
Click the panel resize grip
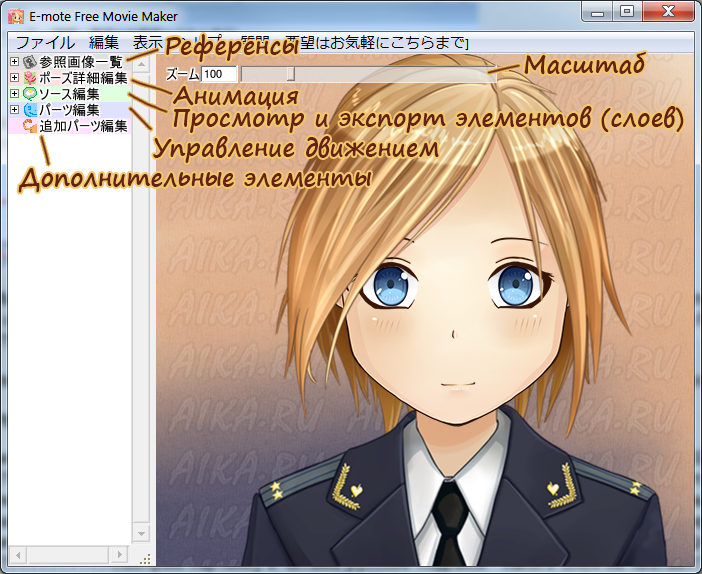[x=145, y=559]
